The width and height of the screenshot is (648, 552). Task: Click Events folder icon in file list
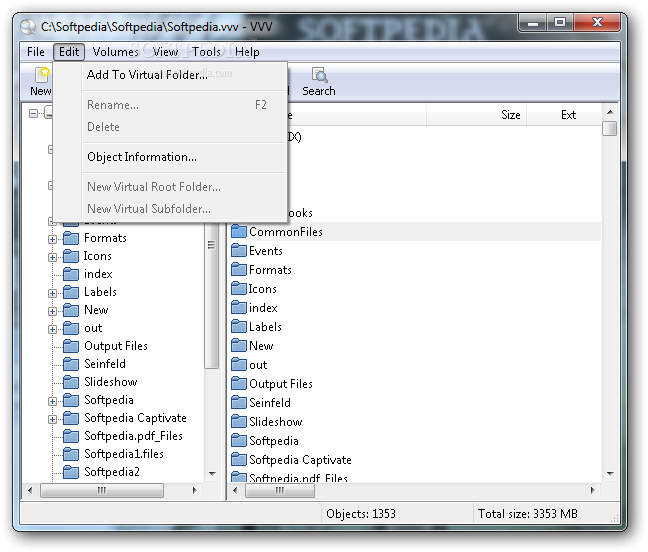click(239, 250)
